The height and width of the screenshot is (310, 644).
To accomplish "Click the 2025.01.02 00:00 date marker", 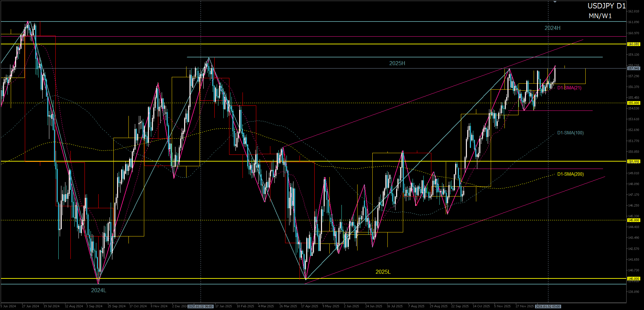I will pos(201,306).
